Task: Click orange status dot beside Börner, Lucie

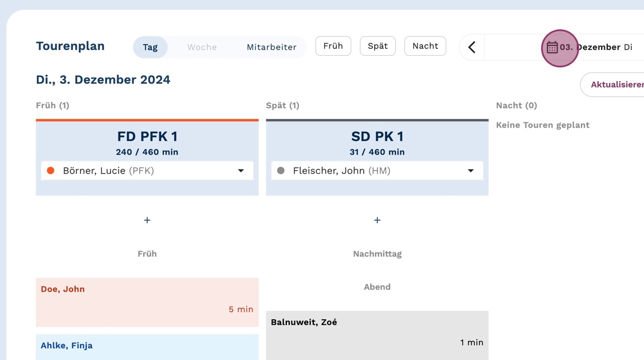Action: coord(51,171)
